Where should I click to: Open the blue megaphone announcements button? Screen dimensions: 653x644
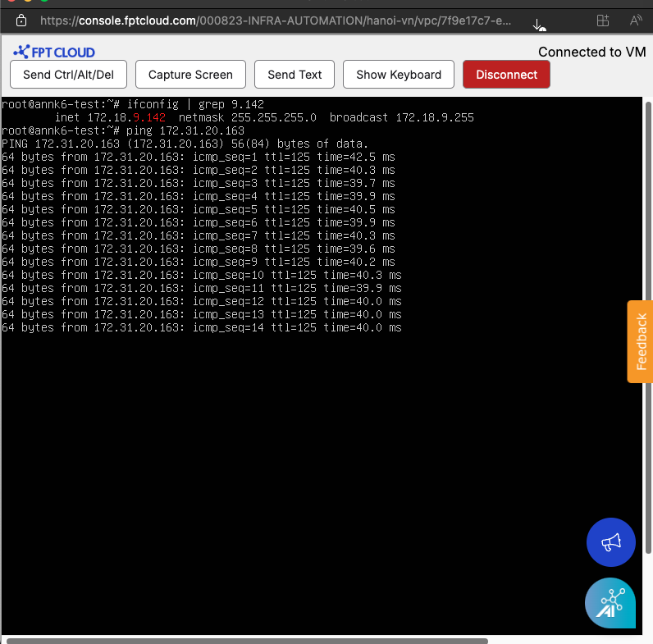[611, 542]
